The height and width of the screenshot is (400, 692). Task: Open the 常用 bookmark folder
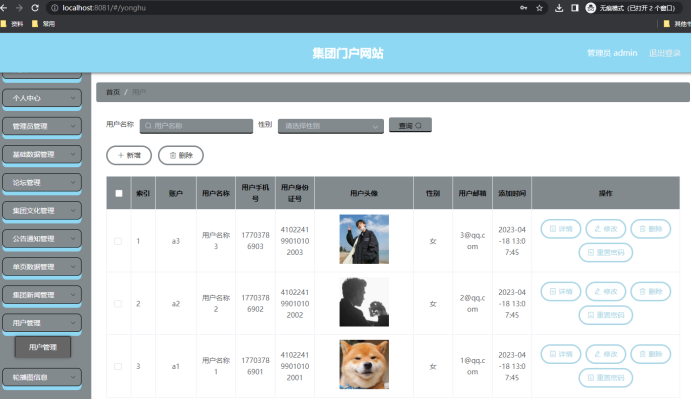coord(43,24)
